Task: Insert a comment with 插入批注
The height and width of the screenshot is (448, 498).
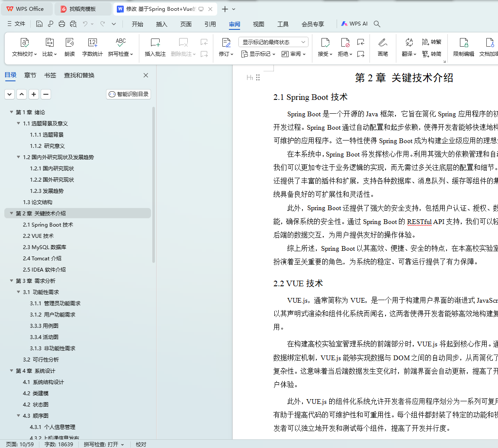Action: (155, 47)
